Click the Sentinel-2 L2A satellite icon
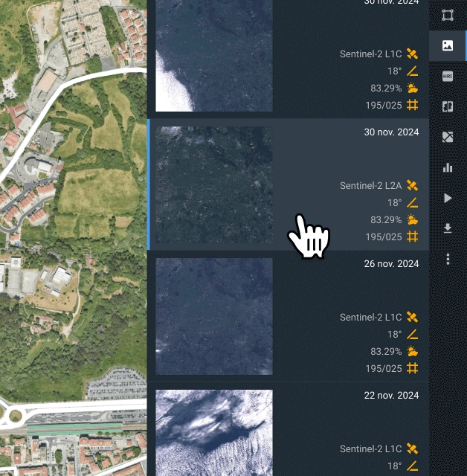The height and width of the screenshot is (476, 467). 412,185
